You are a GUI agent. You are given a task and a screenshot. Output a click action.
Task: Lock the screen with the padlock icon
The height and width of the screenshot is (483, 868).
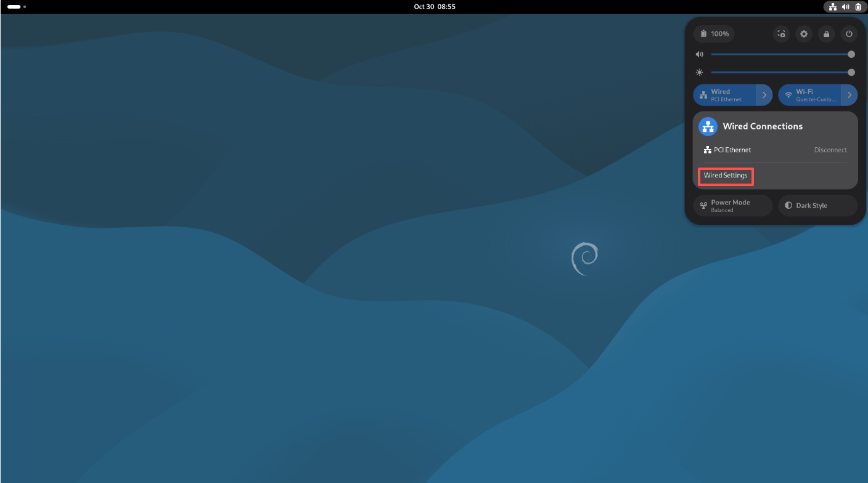pos(826,34)
